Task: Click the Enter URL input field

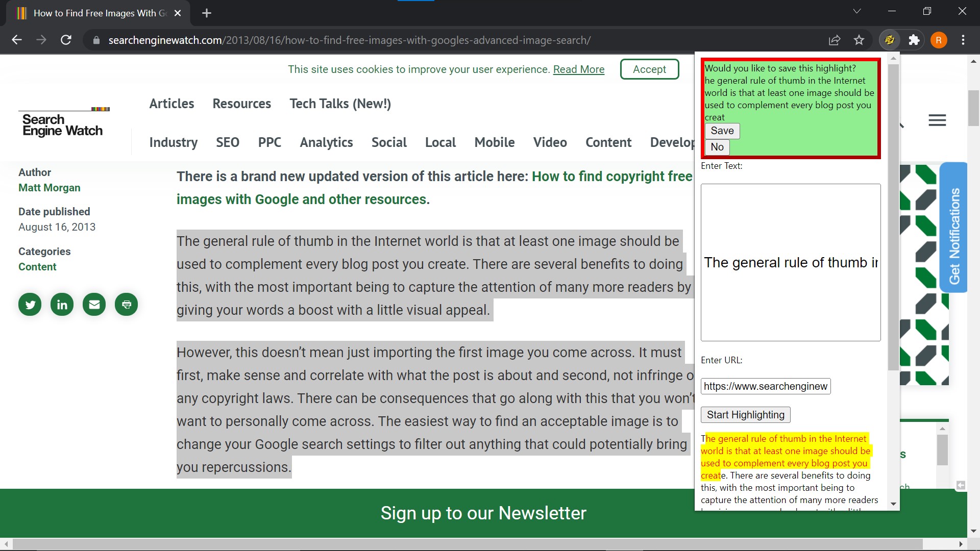Action: click(766, 386)
